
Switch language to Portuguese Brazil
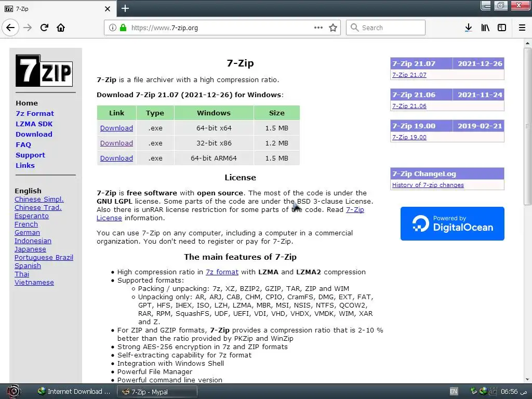pyautogui.click(x=44, y=258)
